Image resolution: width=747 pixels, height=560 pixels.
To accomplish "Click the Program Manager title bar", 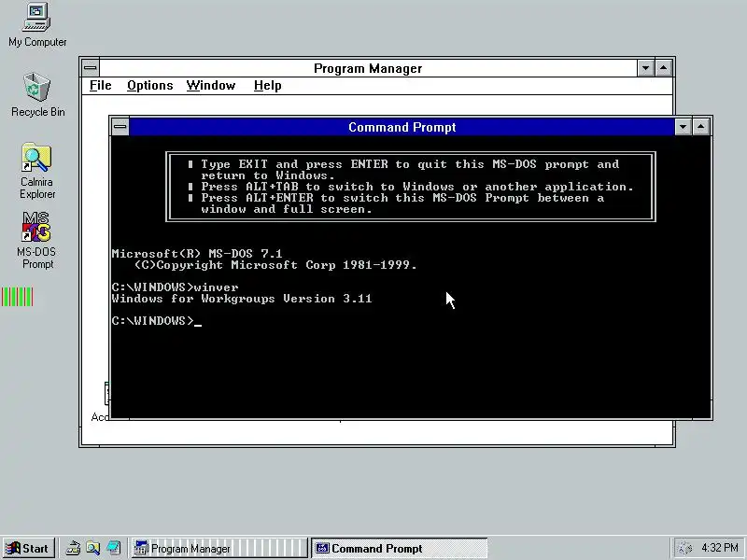I will [368, 68].
